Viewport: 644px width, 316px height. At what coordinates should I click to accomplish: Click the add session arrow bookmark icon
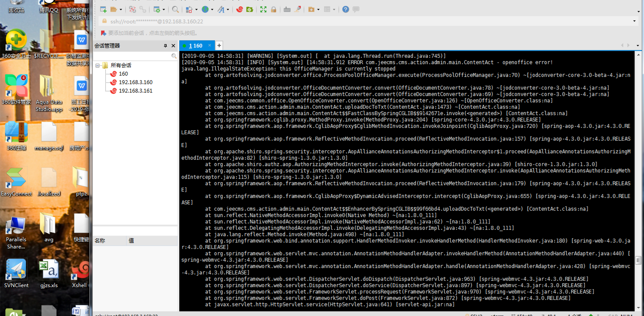click(103, 33)
